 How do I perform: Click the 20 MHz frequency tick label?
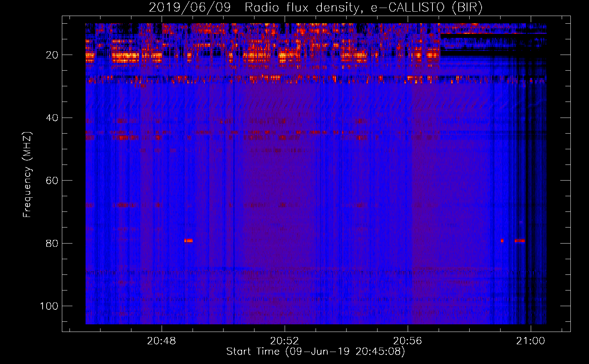[x=52, y=55]
